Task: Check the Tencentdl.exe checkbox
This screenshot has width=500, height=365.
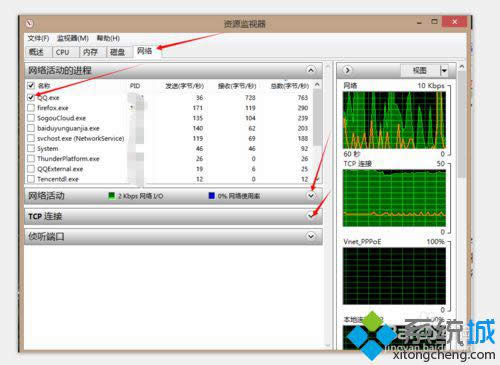Action: (x=31, y=179)
